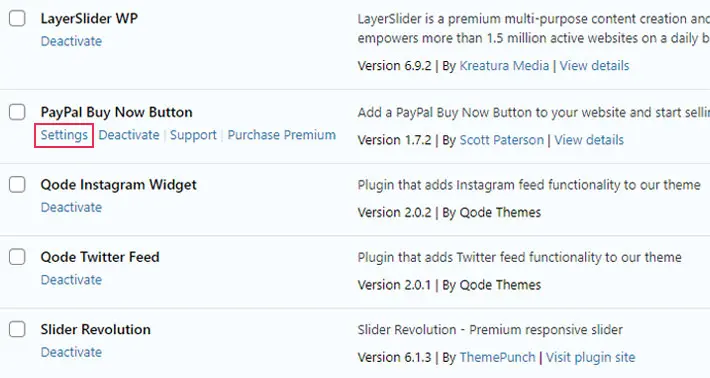View details for PayPal Buy Now Button
Image resolution: width=710 pixels, height=378 pixels.
(589, 140)
